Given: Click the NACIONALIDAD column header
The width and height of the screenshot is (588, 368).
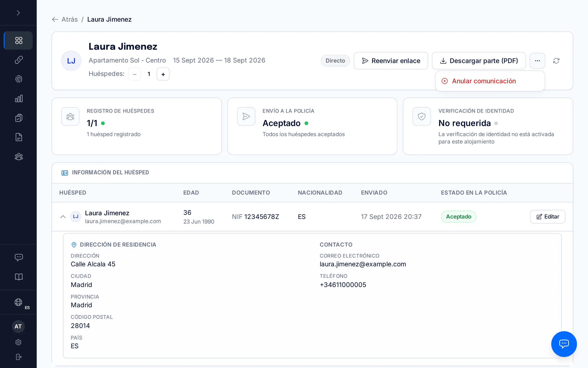Looking at the screenshot, I should 320,193.
